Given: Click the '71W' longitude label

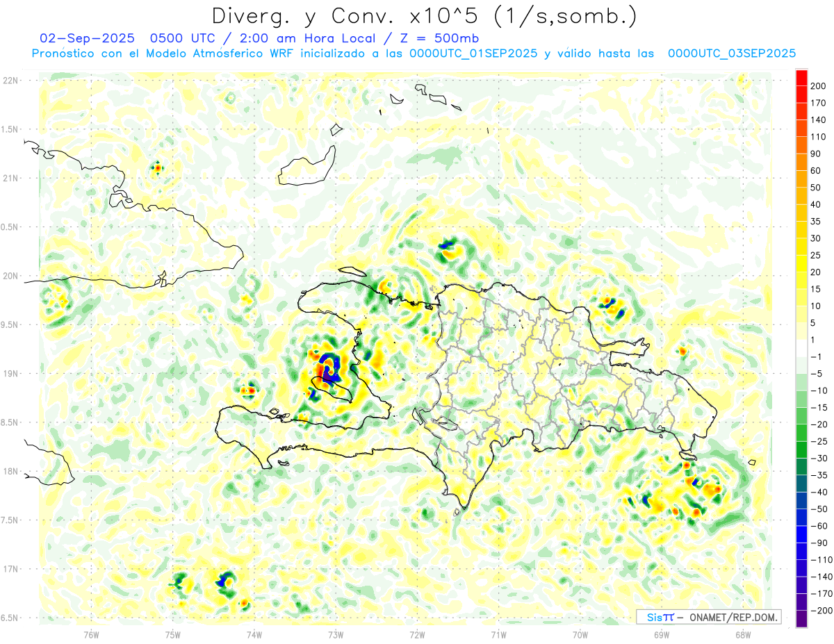Looking at the screenshot, I should point(498,634).
